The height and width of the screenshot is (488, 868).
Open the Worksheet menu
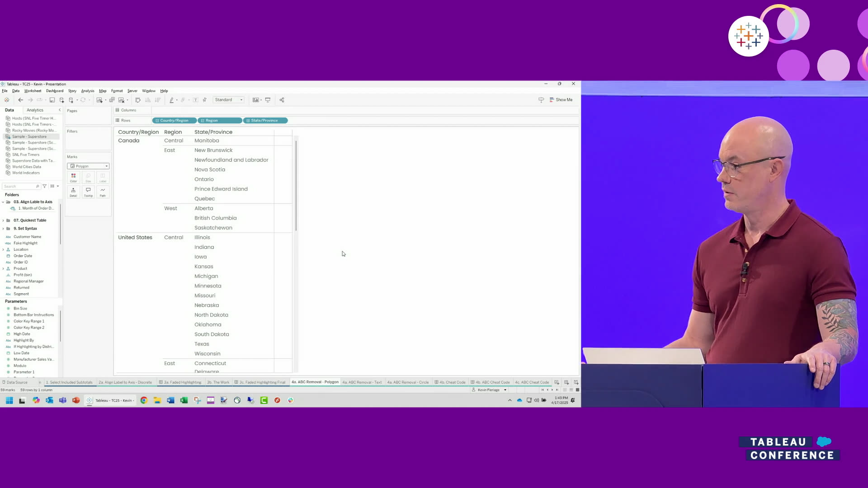click(33, 91)
